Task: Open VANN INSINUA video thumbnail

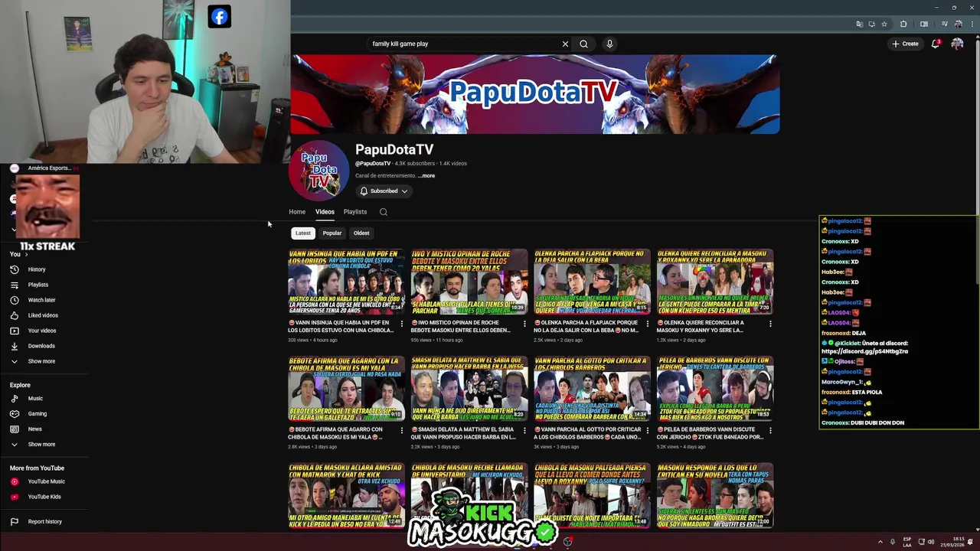Action: pyautogui.click(x=346, y=282)
